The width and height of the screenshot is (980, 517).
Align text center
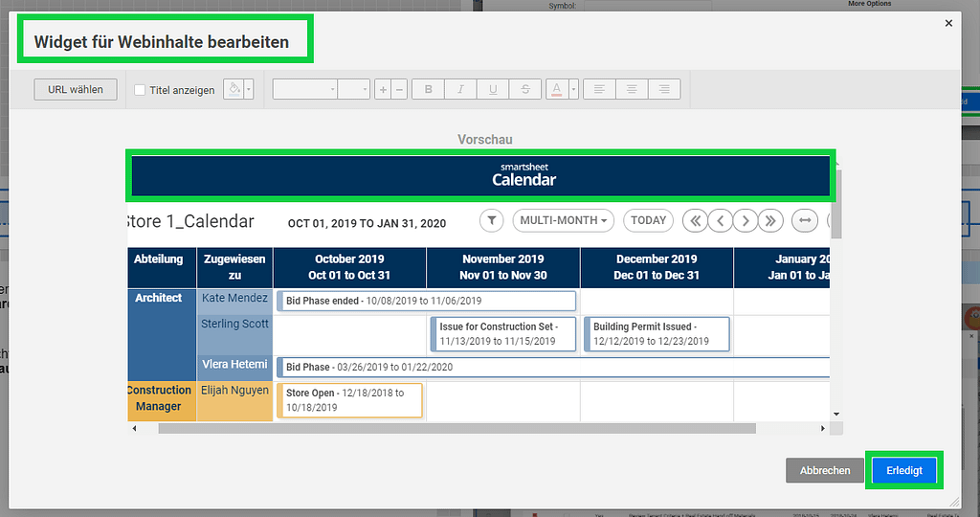pos(632,89)
